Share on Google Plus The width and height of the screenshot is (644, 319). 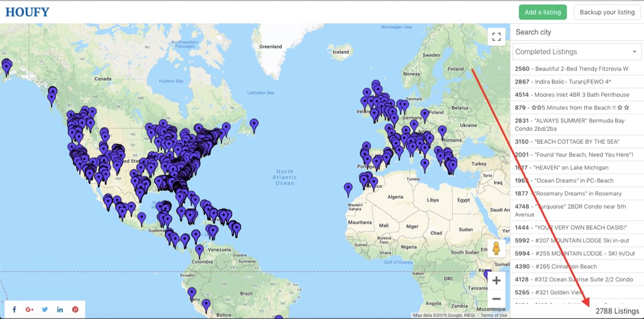pos(29,310)
